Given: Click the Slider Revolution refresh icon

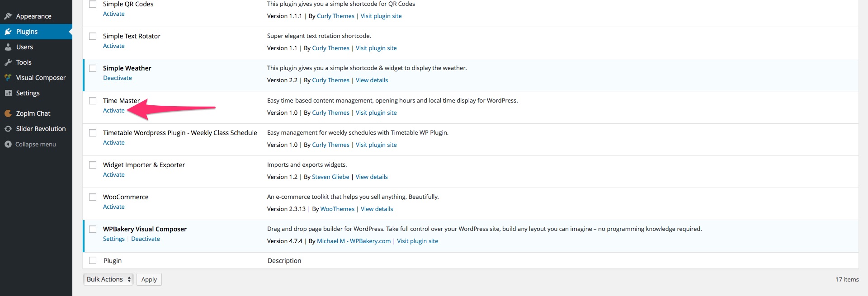Looking at the screenshot, I should (x=8, y=129).
